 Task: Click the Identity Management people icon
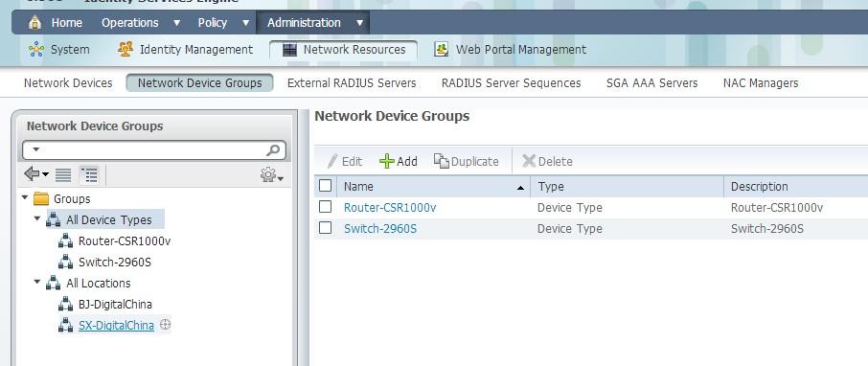pyautogui.click(x=126, y=49)
